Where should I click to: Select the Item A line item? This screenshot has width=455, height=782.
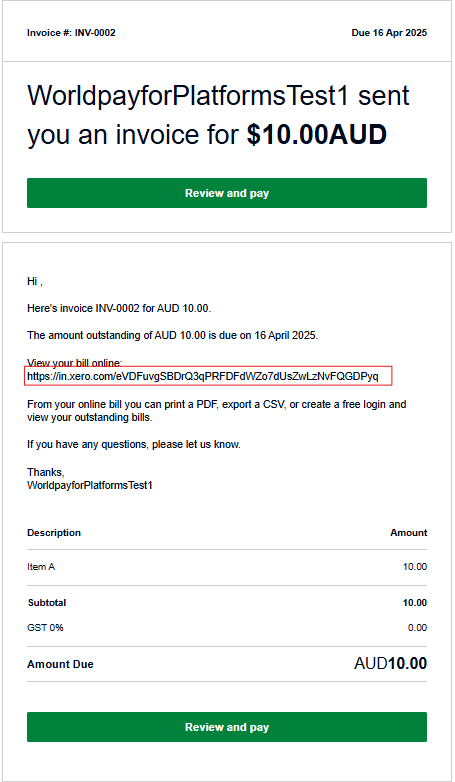click(x=41, y=567)
